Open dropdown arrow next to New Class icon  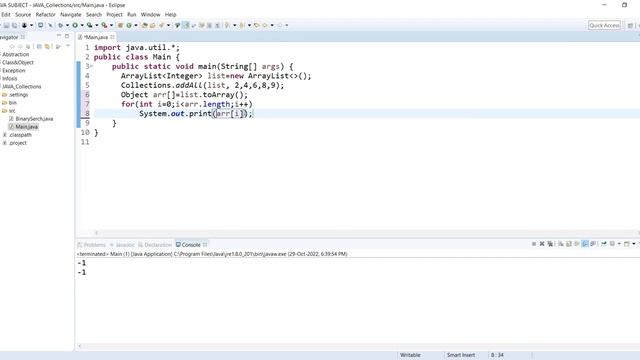pos(136,25)
